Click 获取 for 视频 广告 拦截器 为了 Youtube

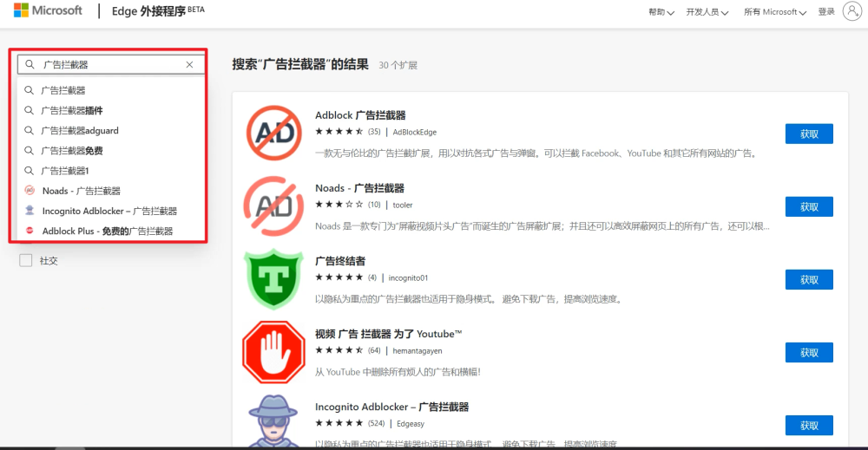(809, 353)
